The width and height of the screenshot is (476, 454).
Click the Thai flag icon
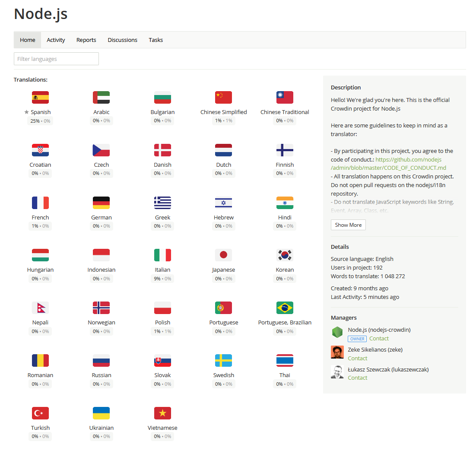285,360
